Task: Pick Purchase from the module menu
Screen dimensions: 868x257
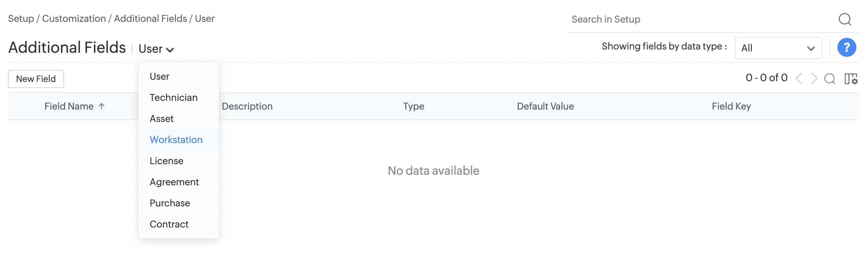Action: (x=170, y=203)
